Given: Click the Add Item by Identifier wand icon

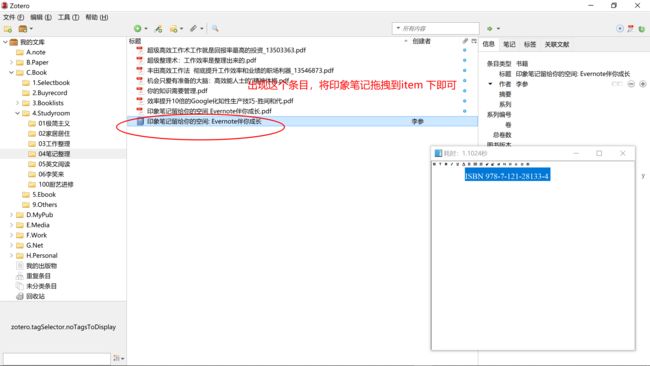Looking at the screenshot, I should (158, 29).
